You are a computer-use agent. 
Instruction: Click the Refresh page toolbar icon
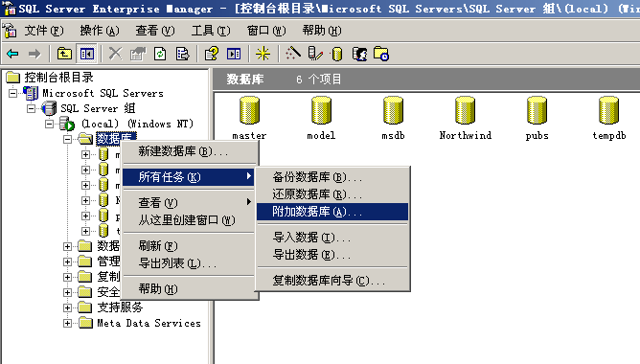[x=160, y=54]
